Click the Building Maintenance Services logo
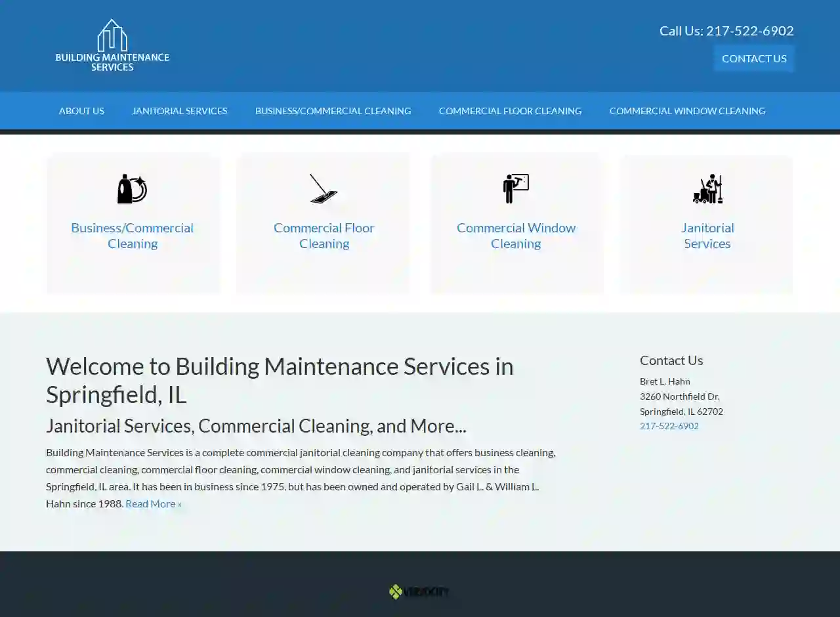This screenshot has height=617, width=840. pyautogui.click(x=112, y=45)
